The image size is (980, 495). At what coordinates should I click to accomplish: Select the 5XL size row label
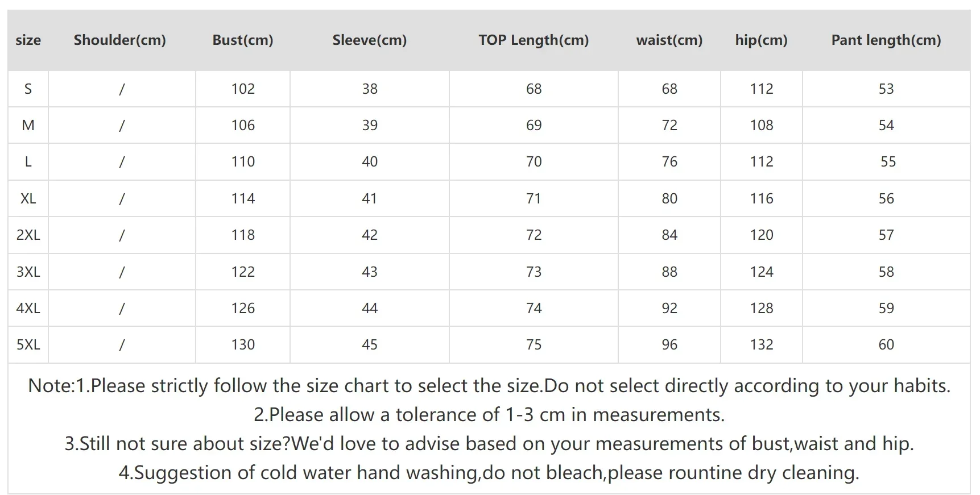[28, 345]
